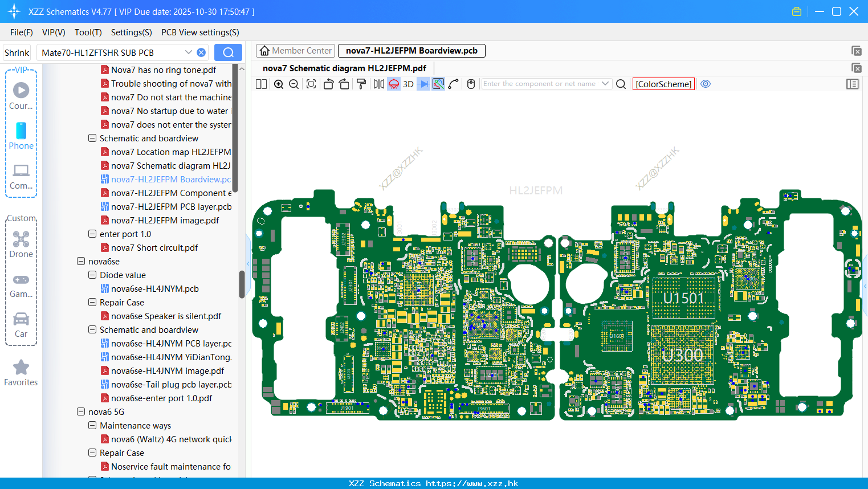Clear the Mate70 search text
This screenshot has height=489, width=868.
(x=201, y=52)
